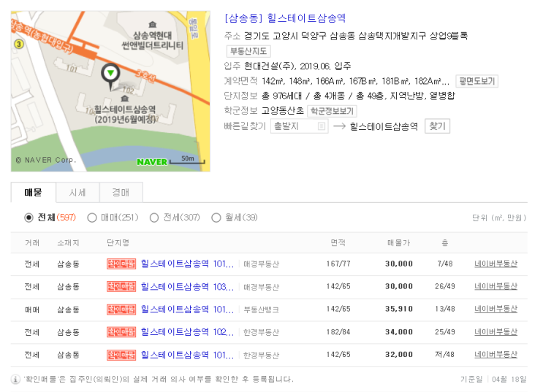This screenshot has height=392, width=543.
Task: Click the map thumbnail of 힐스테이트삼송역
Action: pyautogui.click(x=110, y=91)
